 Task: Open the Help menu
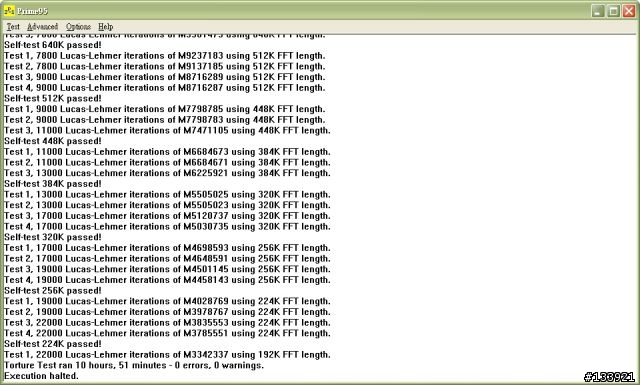(105, 27)
